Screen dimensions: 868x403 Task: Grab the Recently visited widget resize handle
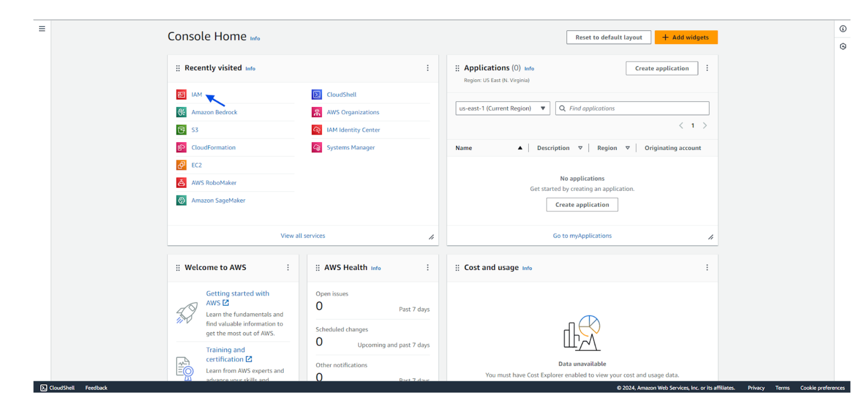431,237
